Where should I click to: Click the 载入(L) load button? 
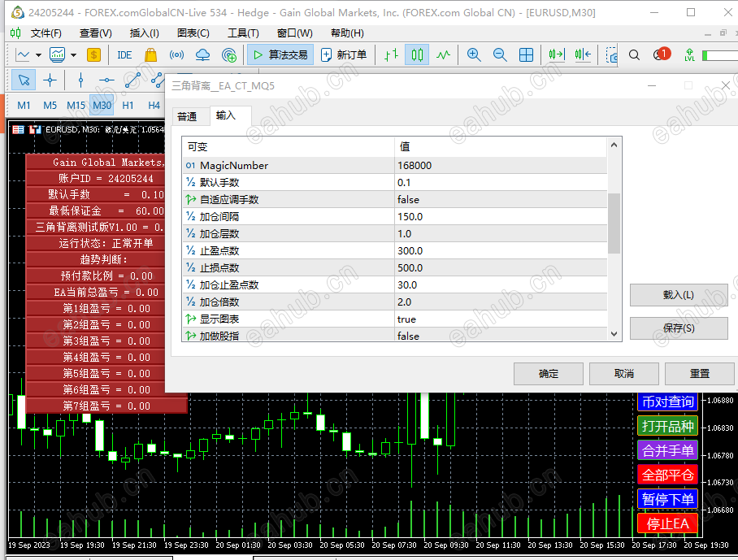pyautogui.click(x=678, y=294)
